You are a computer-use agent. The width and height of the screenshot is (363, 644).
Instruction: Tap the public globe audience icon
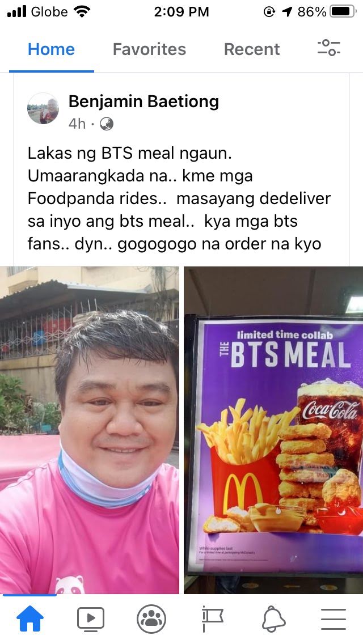tap(107, 124)
